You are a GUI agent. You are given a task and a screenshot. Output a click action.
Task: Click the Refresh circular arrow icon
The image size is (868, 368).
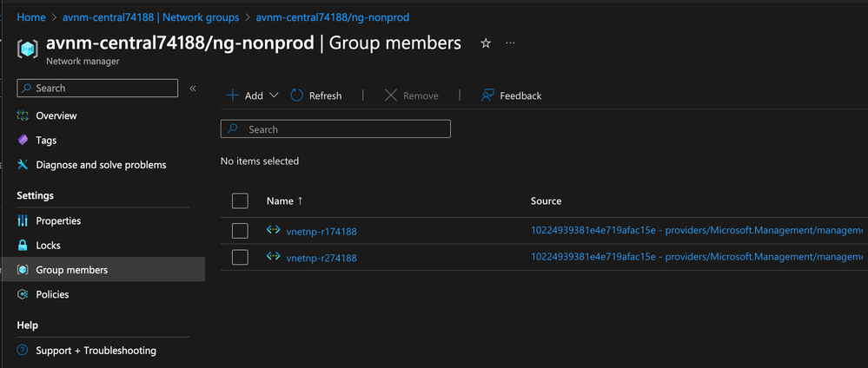point(297,95)
